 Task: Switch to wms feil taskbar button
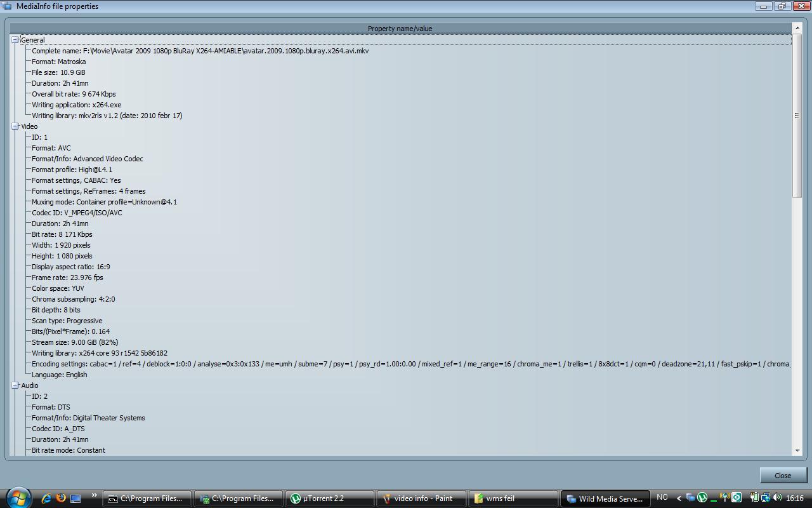(x=513, y=498)
